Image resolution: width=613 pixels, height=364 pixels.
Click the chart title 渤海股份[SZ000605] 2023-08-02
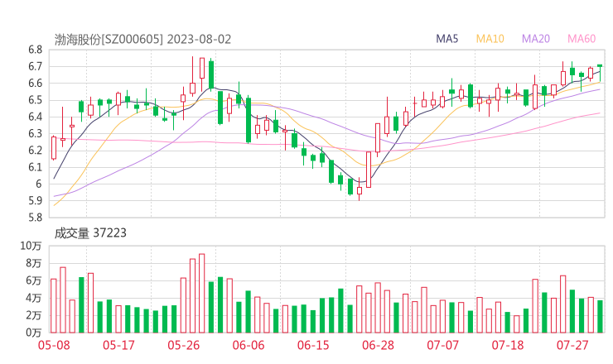142,40
